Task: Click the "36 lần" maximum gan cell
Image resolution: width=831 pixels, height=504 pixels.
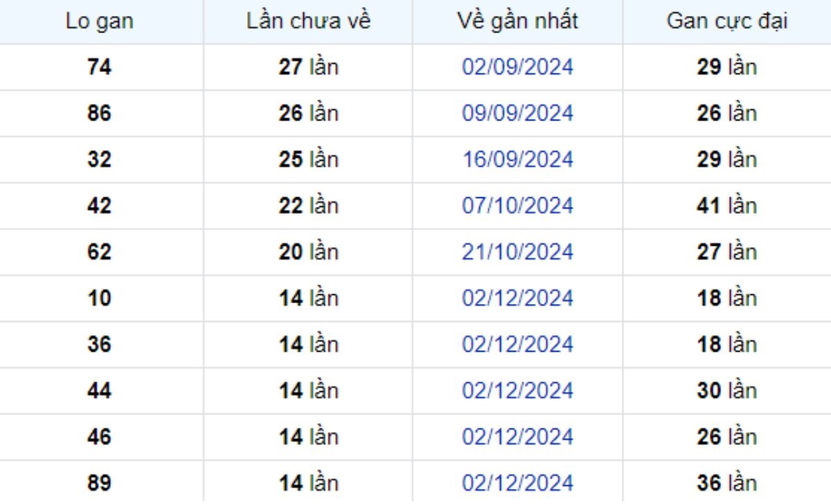Action: [726, 483]
